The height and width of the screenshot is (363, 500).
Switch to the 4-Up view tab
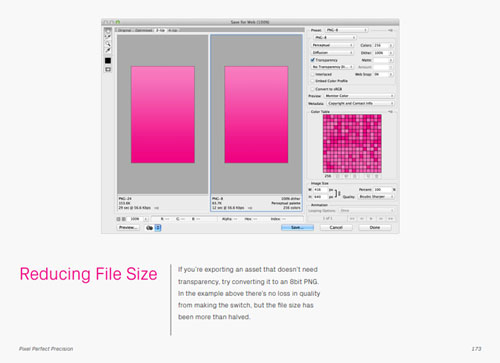click(173, 30)
